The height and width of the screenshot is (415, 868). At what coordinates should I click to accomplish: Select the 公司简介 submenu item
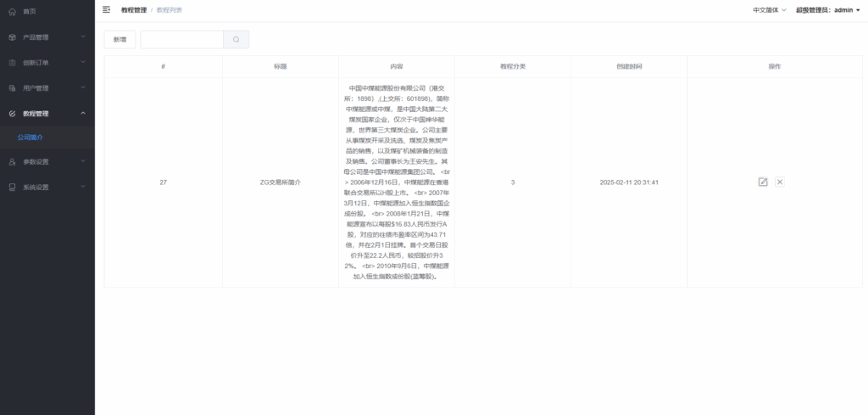coord(47,137)
